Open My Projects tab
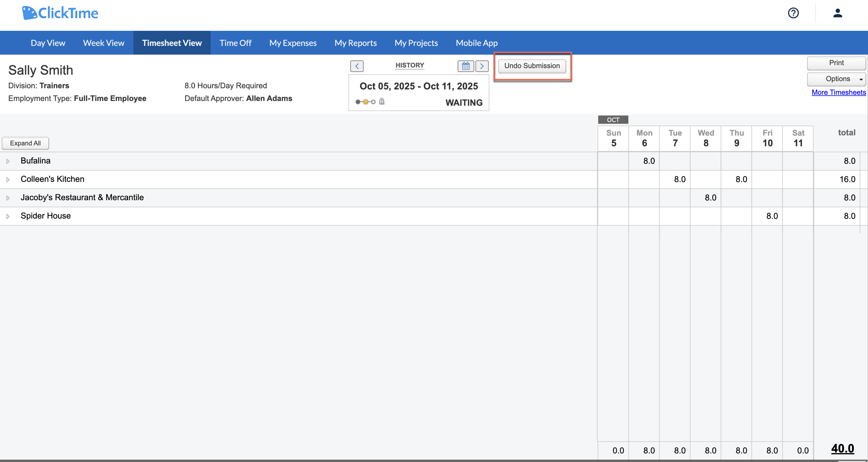 (x=416, y=43)
